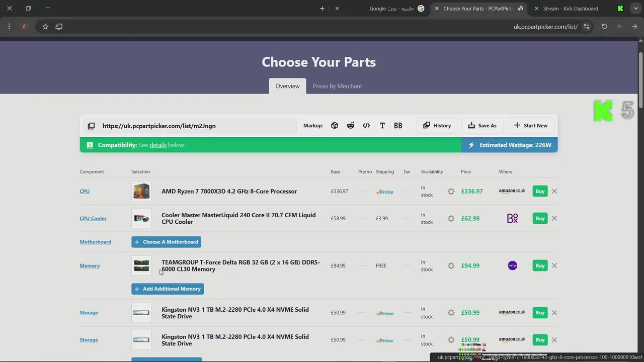Click the £62.98 cooler price
The image size is (644, 362).
pos(470,218)
